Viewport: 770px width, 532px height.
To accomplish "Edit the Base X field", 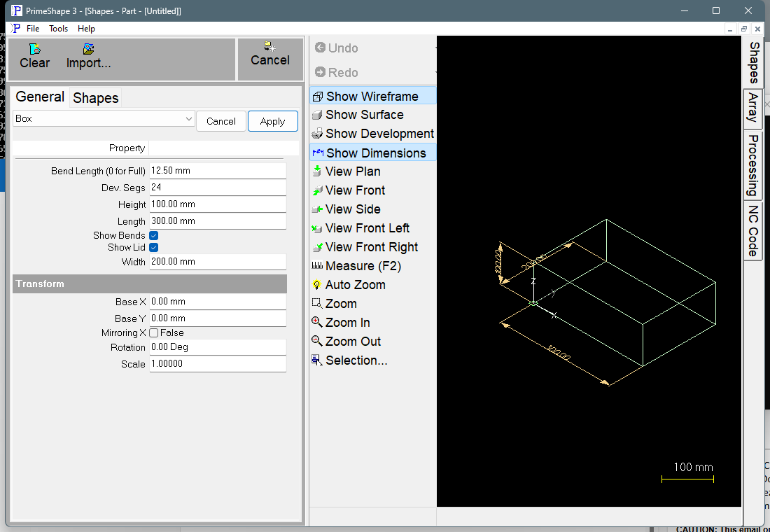I will coord(218,302).
